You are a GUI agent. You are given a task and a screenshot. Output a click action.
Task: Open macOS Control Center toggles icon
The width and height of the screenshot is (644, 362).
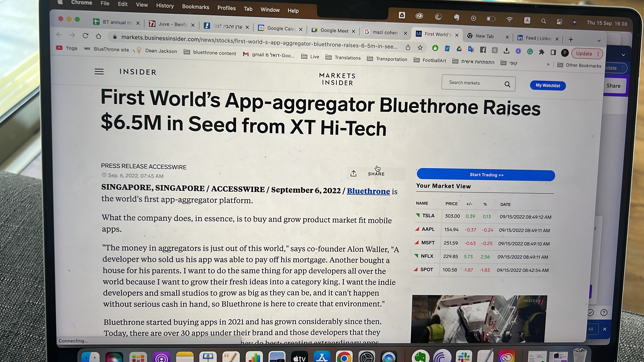559,22
